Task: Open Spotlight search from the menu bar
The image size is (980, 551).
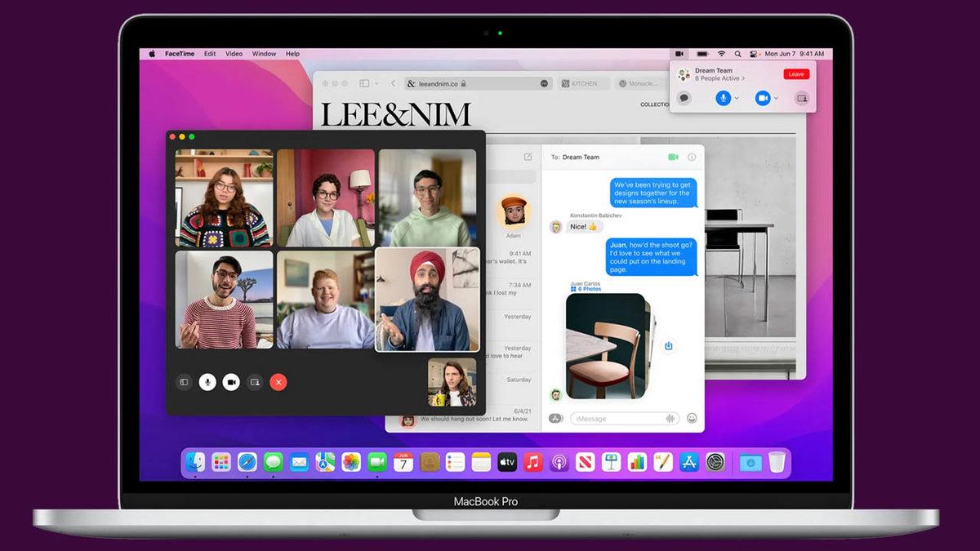Action: tap(737, 53)
